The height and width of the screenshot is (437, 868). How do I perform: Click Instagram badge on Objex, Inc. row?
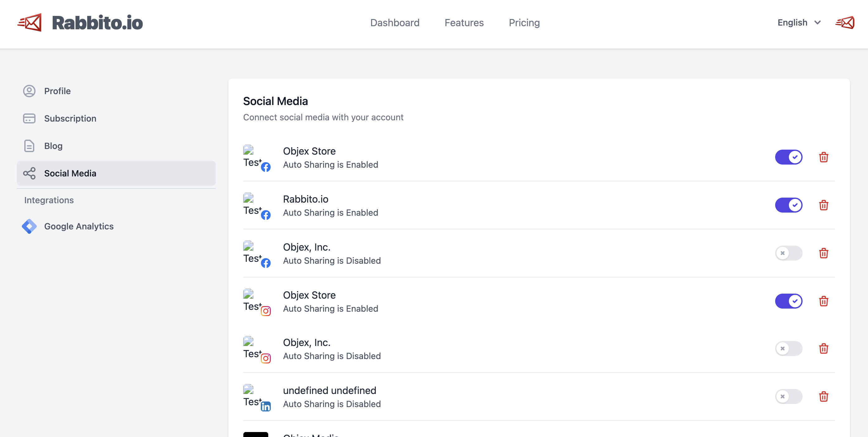click(266, 358)
